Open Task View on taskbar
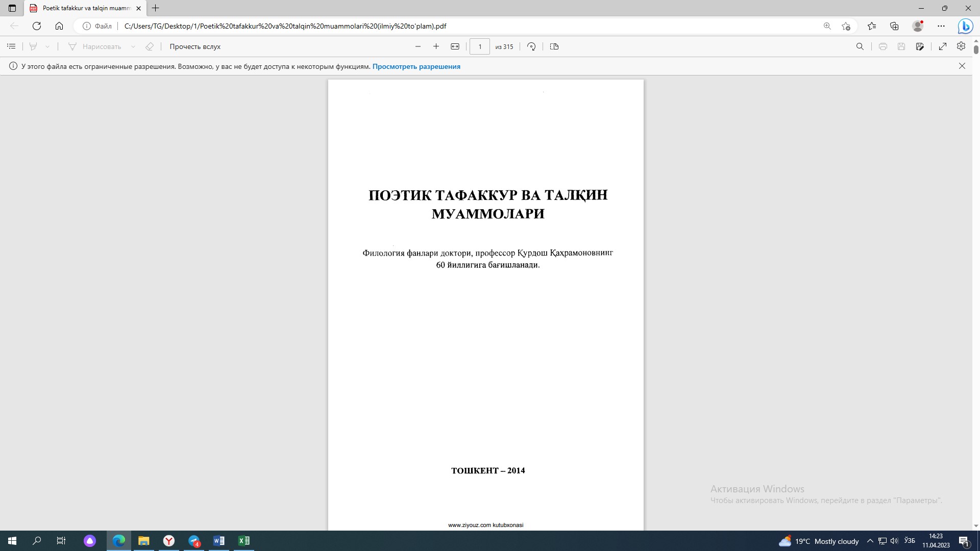This screenshot has height=551, width=980. tap(61, 541)
